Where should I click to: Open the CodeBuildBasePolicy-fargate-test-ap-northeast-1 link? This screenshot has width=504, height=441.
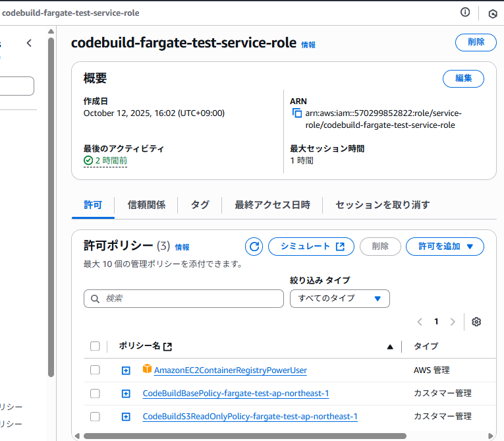(236, 394)
